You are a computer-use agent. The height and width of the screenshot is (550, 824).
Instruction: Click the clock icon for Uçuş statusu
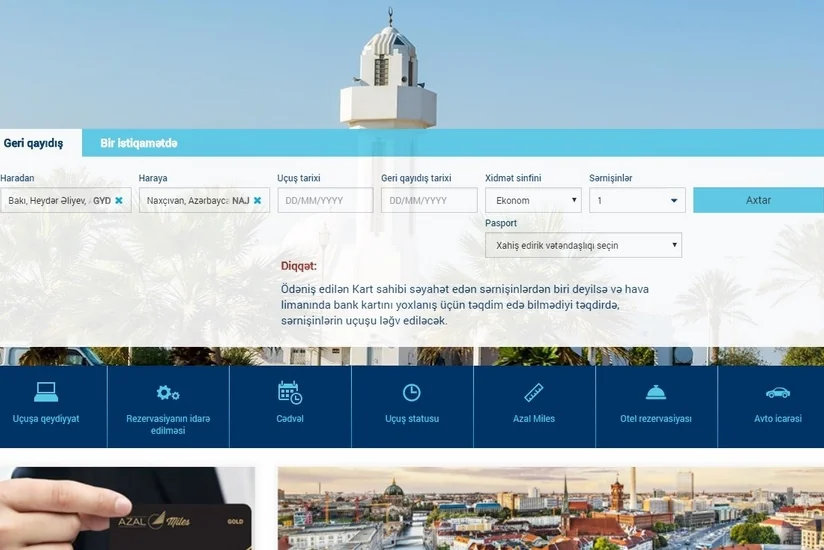pyautogui.click(x=411, y=392)
